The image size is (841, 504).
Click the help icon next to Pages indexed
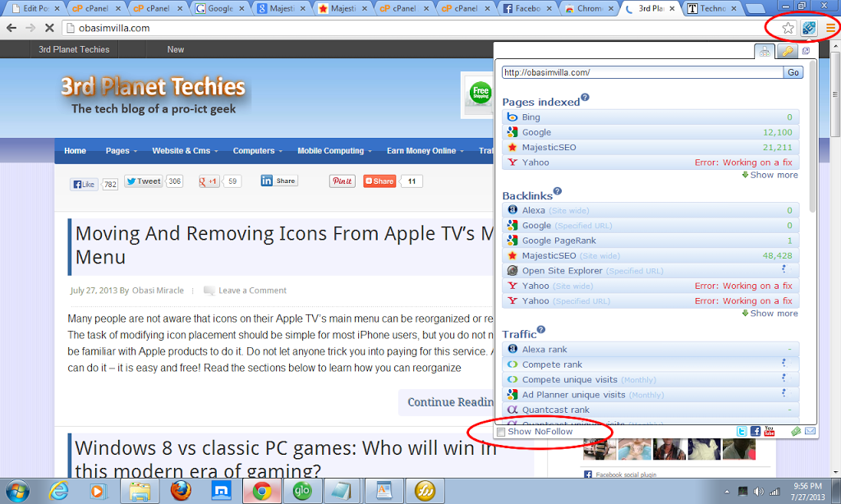585,98
